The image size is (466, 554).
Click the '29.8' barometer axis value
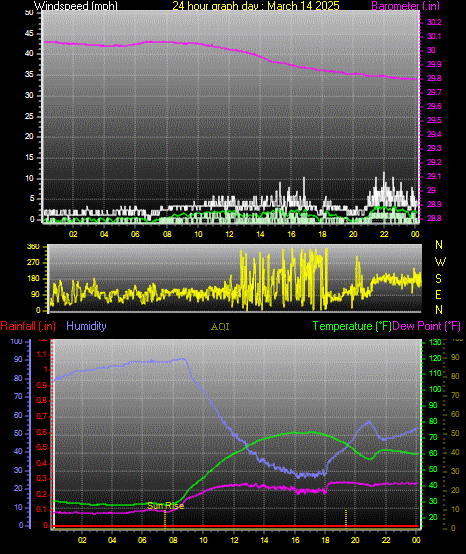pyautogui.click(x=434, y=78)
